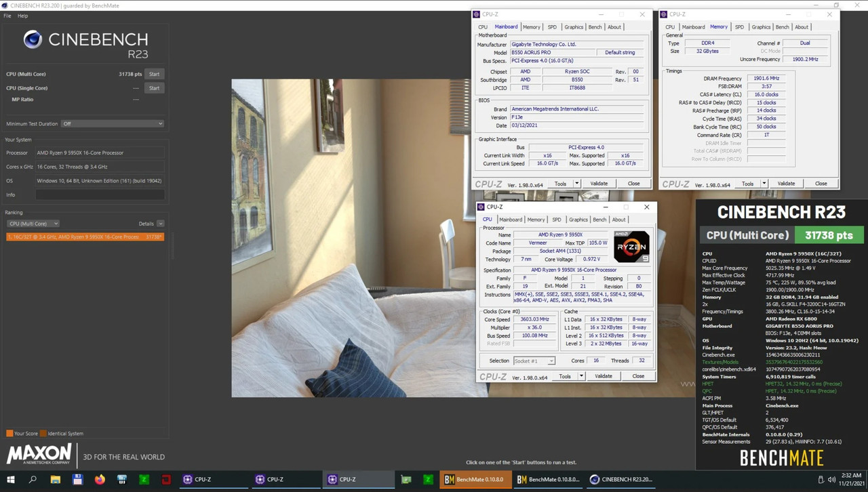Open Cinebench File menu
Screen dimensions: 868x492
pyautogui.click(x=7, y=16)
